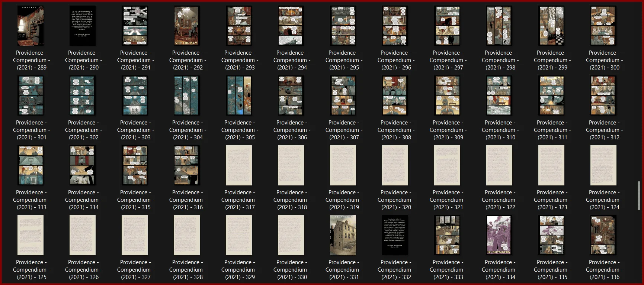Select text page thumbnail of Compendium - 320
Screen dimensions: 644x285
(x=395, y=165)
